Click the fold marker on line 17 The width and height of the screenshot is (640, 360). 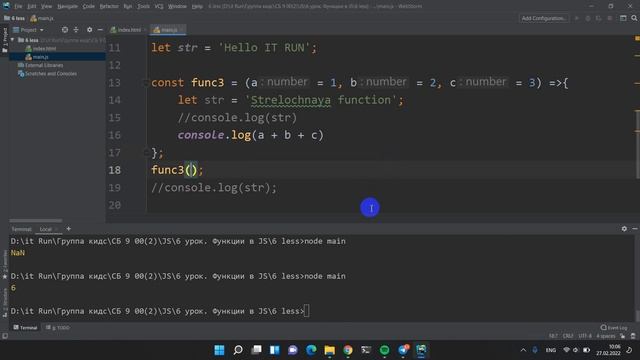(146, 153)
